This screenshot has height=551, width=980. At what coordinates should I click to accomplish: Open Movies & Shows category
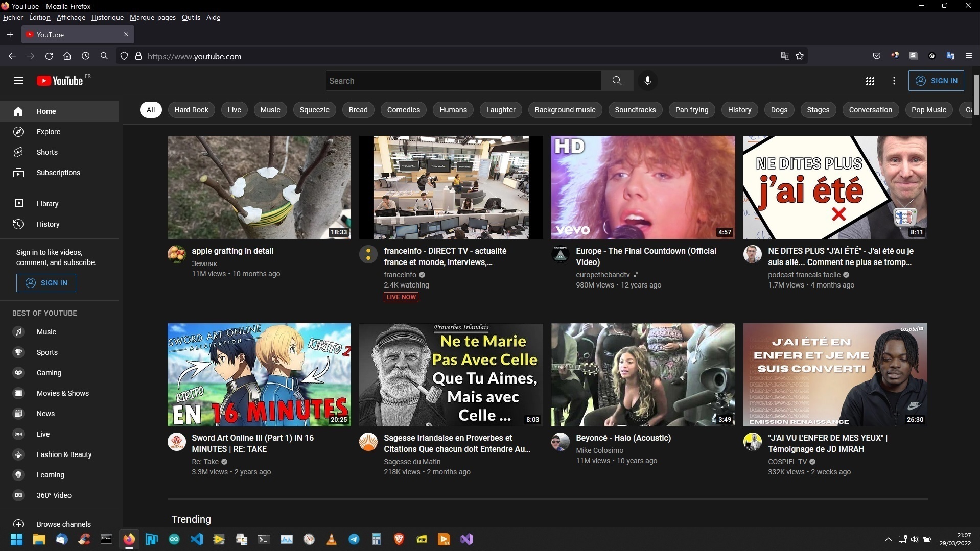[x=59, y=393]
